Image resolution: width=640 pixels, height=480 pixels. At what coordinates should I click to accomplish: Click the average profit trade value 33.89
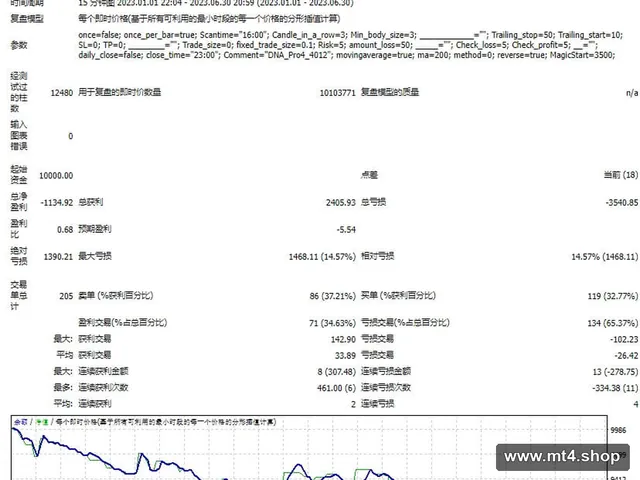[345, 356]
